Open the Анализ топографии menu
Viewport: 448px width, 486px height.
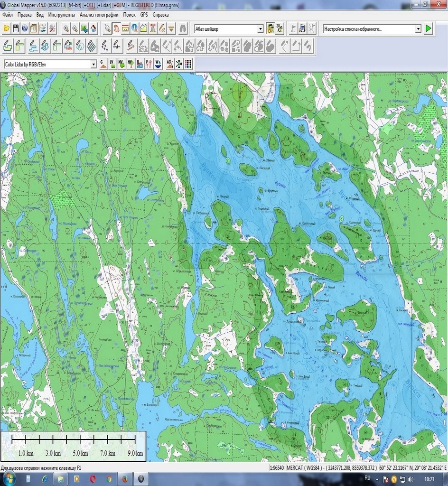[x=99, y=15]
